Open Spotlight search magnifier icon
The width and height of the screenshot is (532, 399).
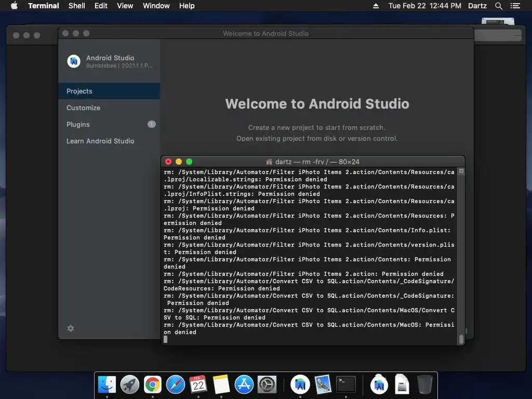point(498,6)
